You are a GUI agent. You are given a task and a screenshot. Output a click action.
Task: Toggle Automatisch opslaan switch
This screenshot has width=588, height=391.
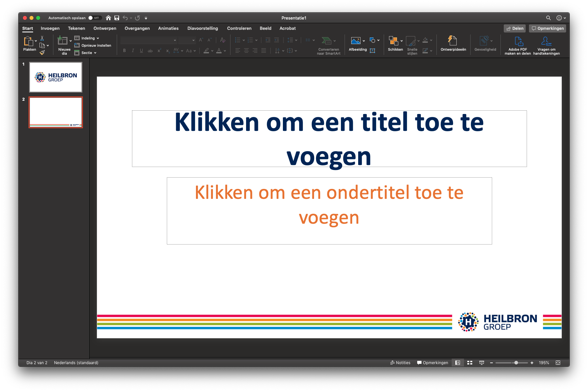point(94,18)
